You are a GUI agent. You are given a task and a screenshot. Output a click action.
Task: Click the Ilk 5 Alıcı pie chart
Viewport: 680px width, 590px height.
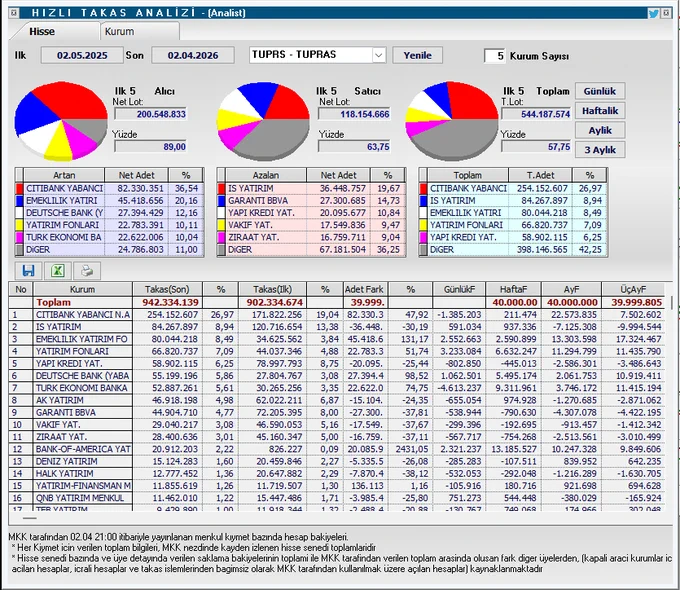point(61,121)
